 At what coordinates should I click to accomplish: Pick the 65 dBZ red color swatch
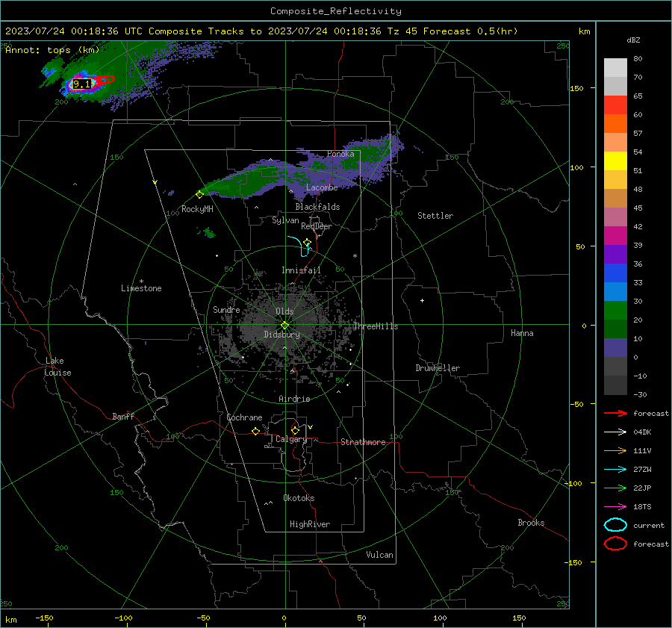click(x=615, y=105)
